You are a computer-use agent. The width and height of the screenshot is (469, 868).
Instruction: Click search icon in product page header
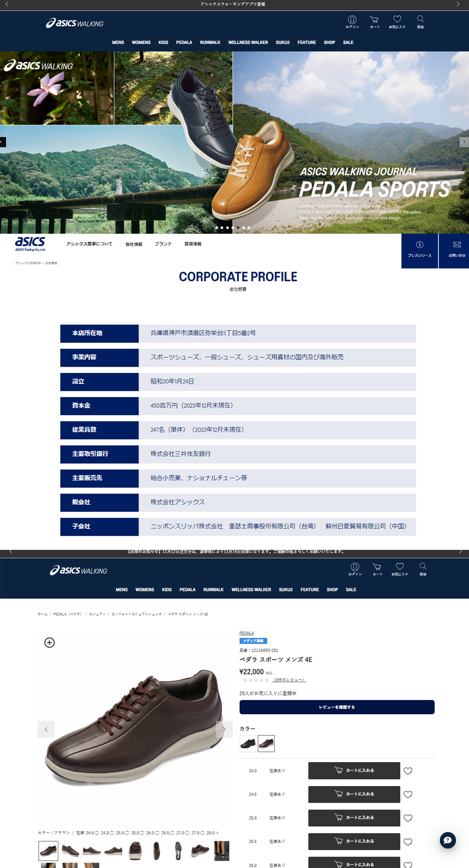coord(423,569)
